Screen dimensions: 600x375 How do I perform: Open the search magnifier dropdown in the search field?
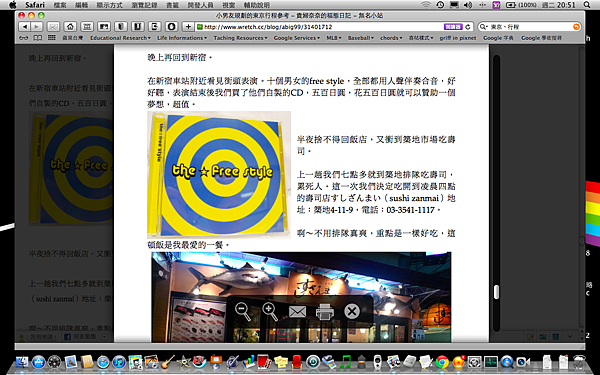[x=484, y=27]
